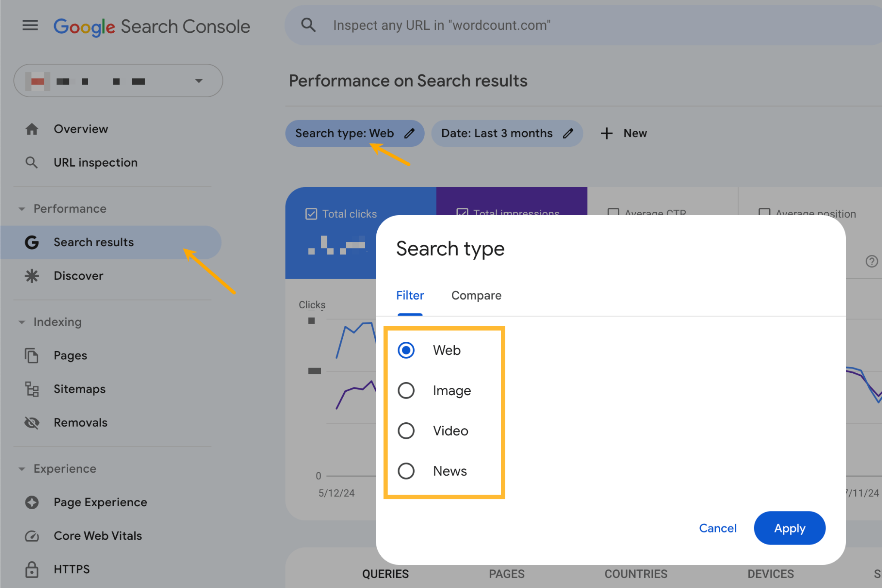Image resolution: width=882 pixels, height=588 pixels.
Task: Switch to the Compare tab
Action: click(476, 295)
